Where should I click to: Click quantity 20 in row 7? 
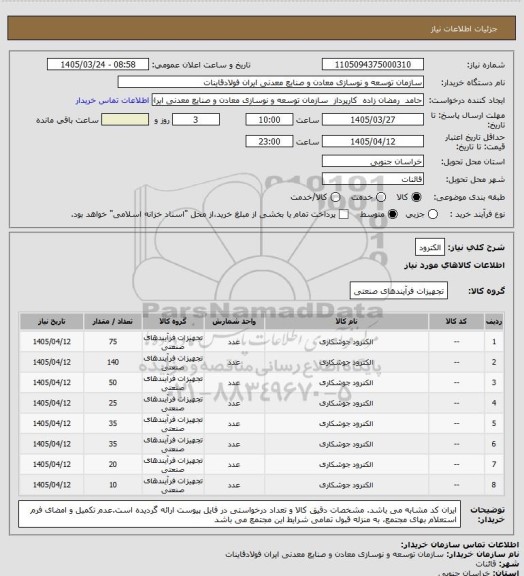tap(112, 465)
